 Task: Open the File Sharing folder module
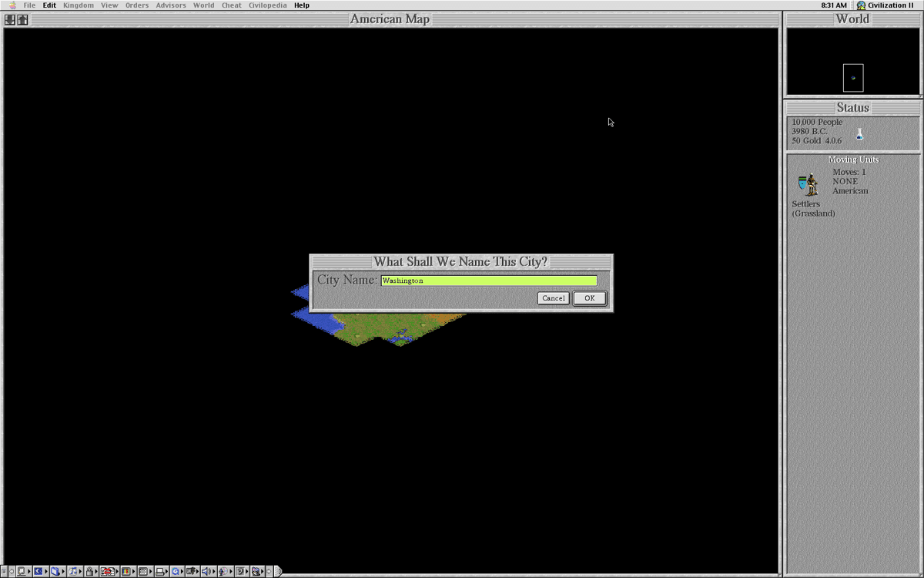point(58,571)
